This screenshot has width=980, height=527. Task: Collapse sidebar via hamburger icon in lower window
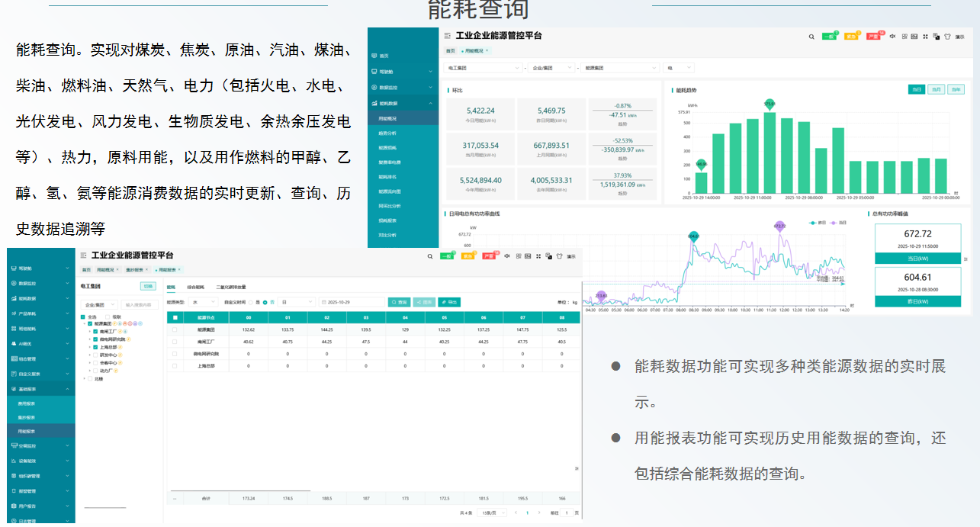coord(82,255)
